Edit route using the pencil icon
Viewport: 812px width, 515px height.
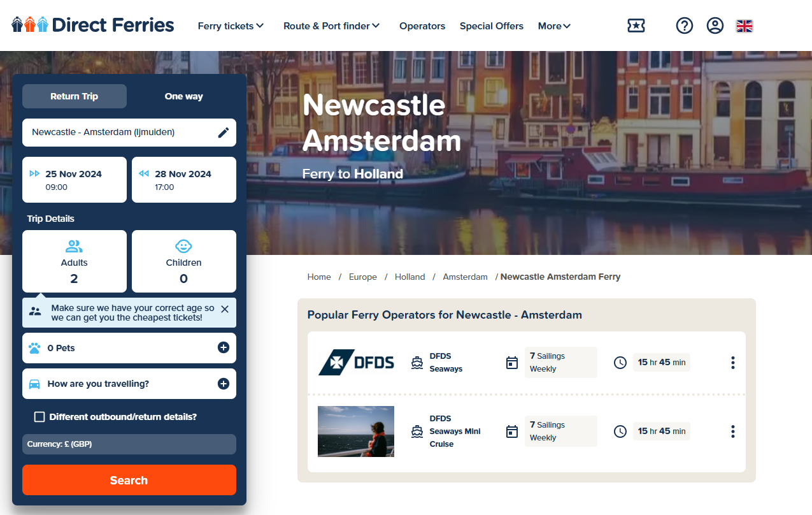pyautogui.click(x=224, y=133)
